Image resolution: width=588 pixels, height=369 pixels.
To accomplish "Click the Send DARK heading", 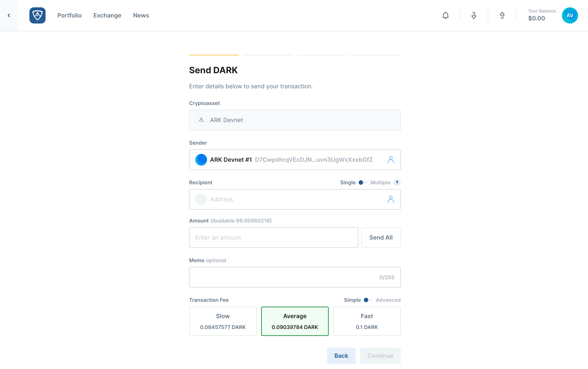I will click(213, 70).
